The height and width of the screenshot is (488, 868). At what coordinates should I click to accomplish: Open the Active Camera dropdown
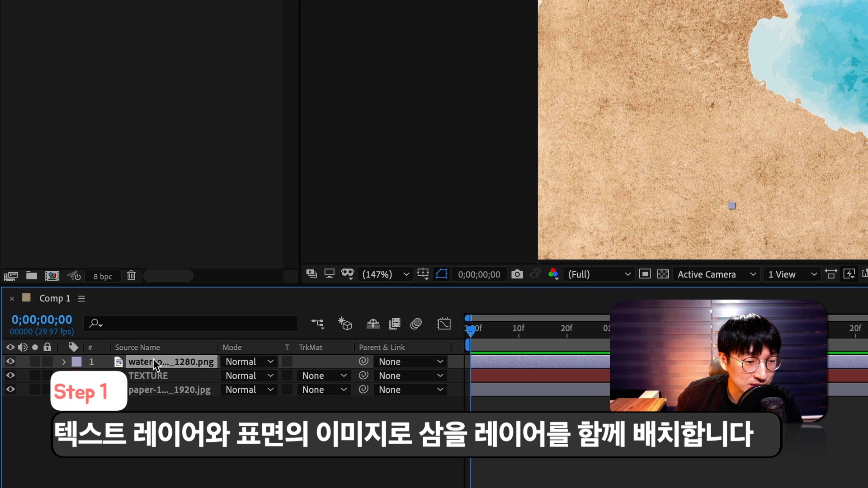tap(717, 274)
